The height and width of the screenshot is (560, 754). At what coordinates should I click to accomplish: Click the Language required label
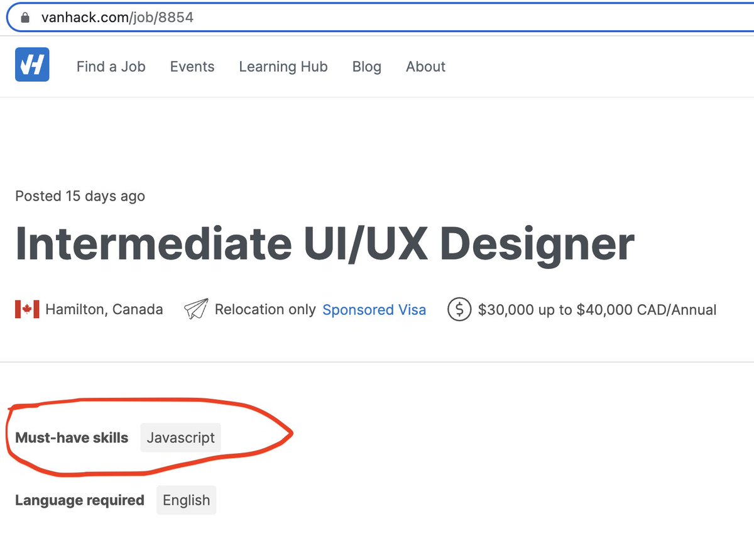pos(80,500)
